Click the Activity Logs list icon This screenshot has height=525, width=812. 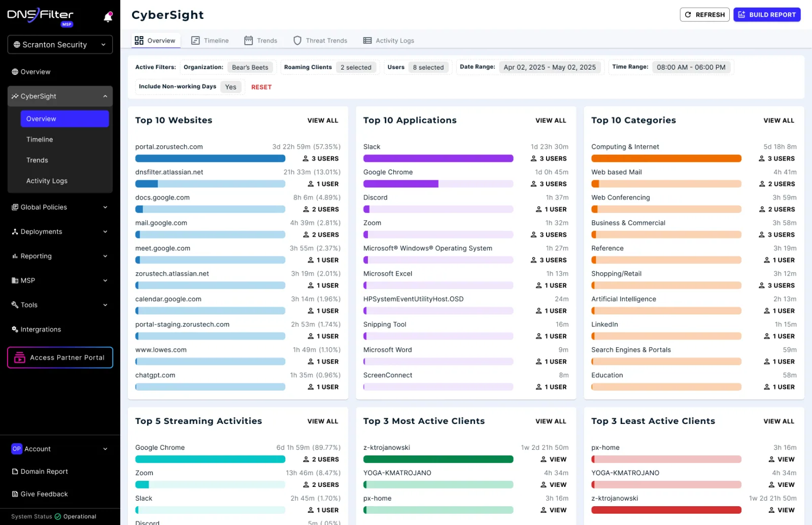coord(367,41)
